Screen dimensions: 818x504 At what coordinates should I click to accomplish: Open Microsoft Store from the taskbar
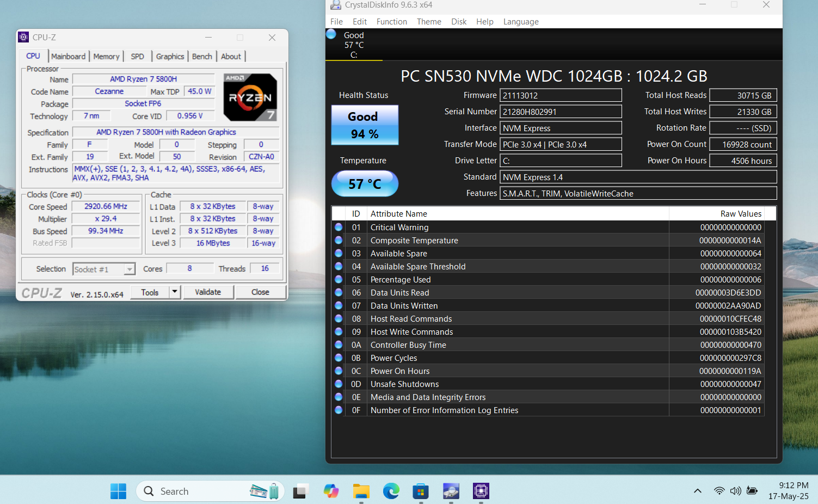[420, 491]
